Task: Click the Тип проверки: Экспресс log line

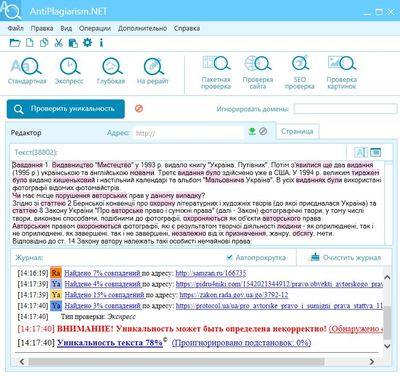Action: 98,316
